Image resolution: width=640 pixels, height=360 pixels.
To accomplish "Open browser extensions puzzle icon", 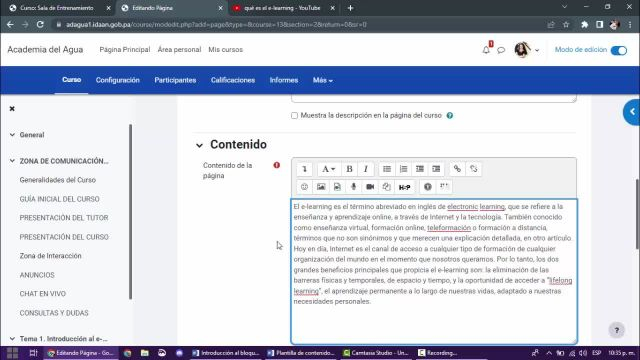I will (x=584, y=24).
